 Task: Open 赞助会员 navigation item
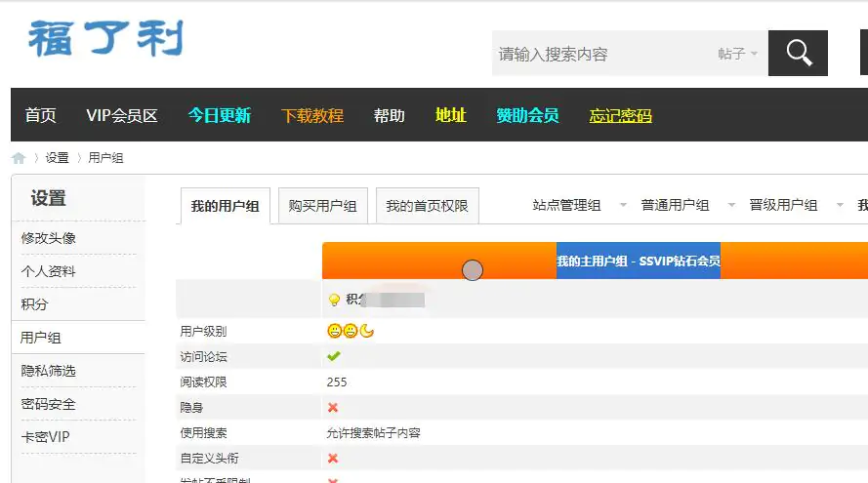527,115
